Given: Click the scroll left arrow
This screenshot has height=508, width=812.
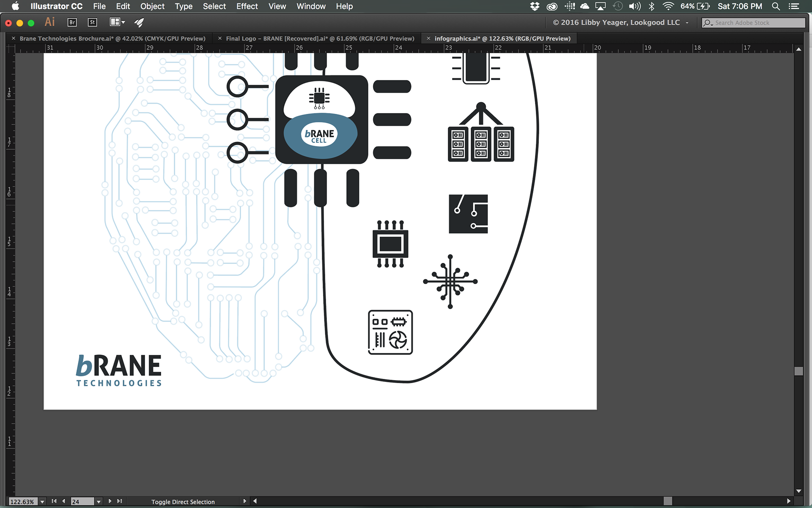Looking at the screenshot, I should [255, 501].
